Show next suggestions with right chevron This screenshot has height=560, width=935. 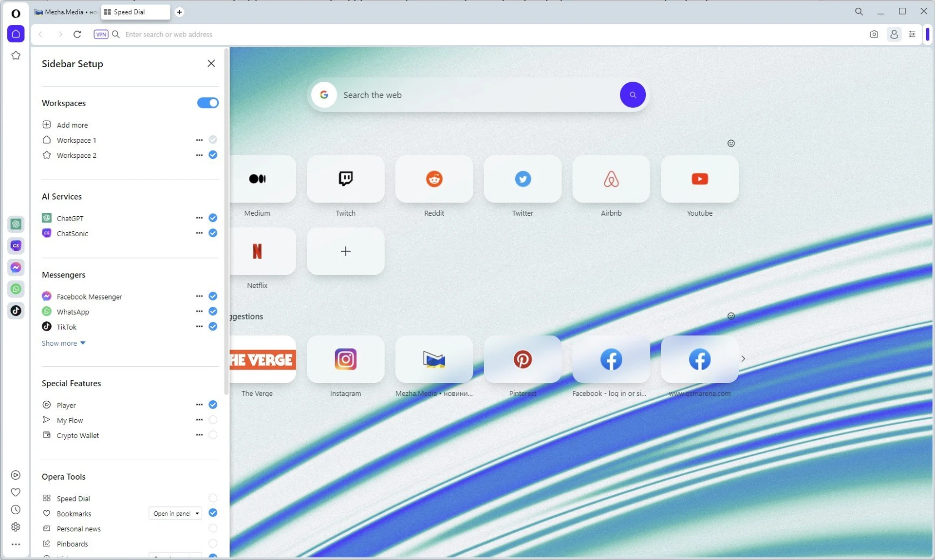[743, 359]
